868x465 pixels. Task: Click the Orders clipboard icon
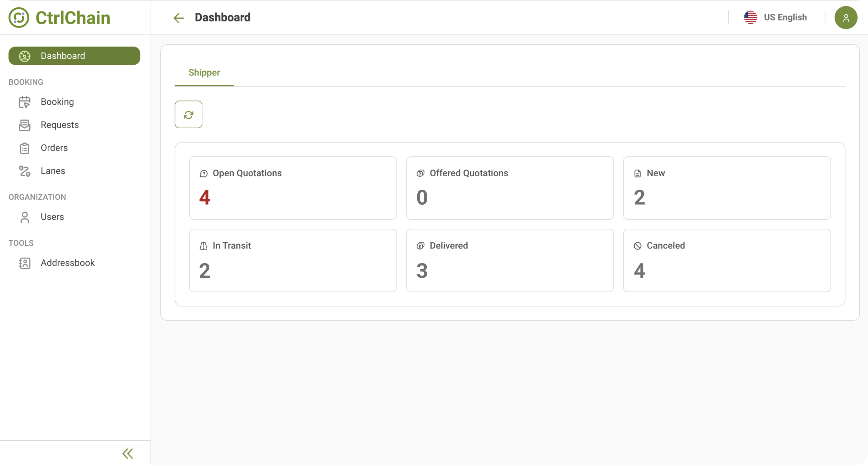(24, 148)
